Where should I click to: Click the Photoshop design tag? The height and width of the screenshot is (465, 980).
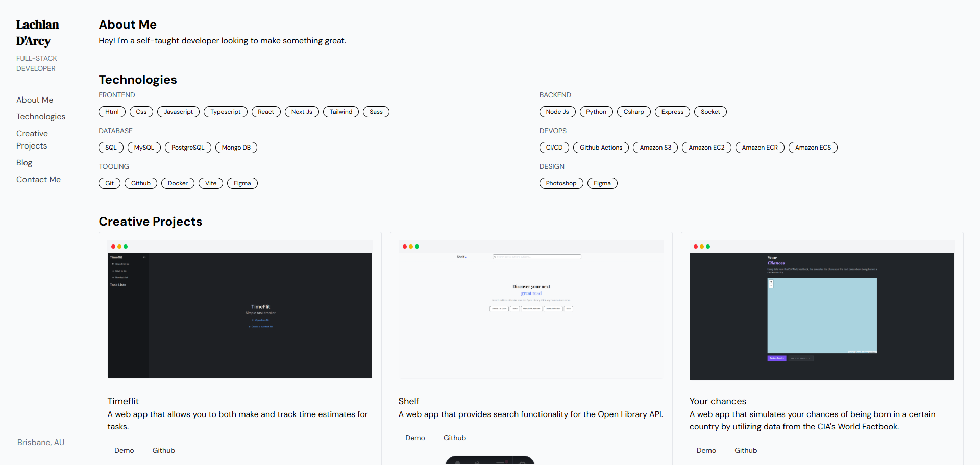[x=561, y=183]
